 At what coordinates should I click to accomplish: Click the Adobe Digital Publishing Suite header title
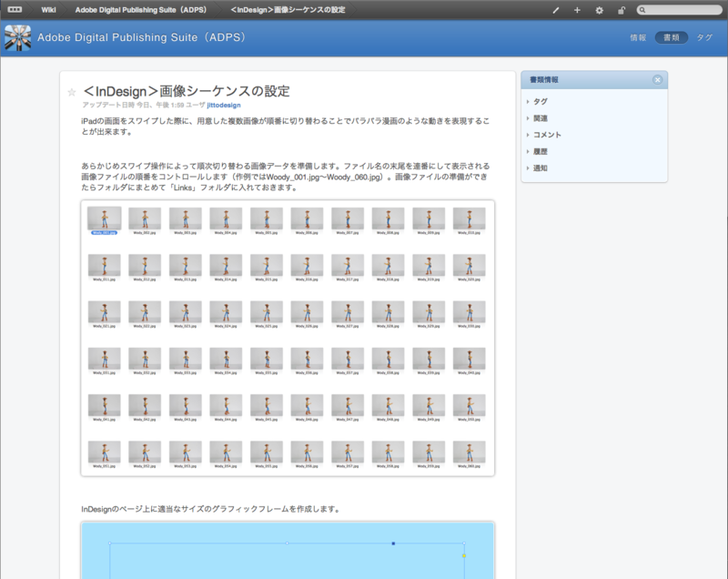141,37
